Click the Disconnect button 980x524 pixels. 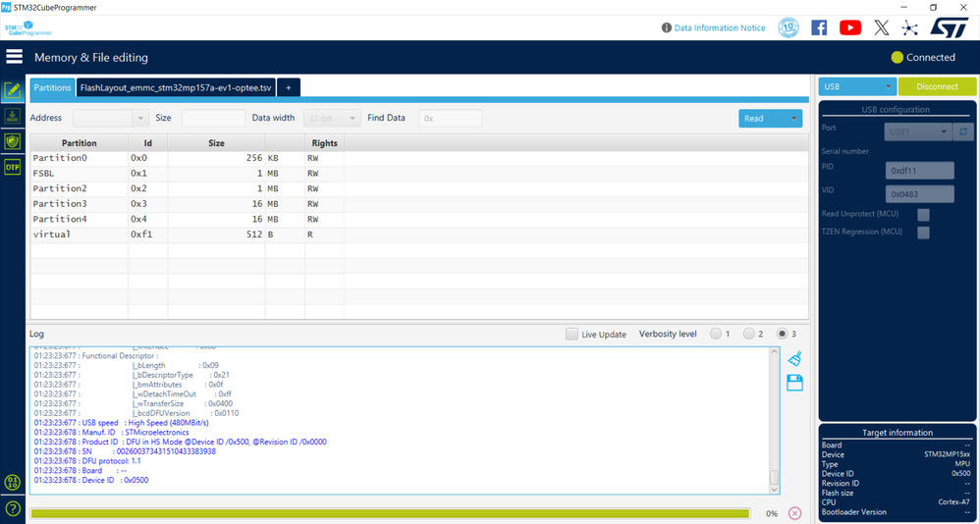[937, 86]
